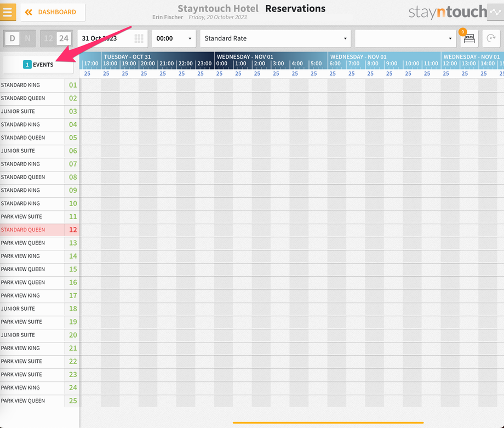The image size is (504, 428).
Task: Select room 04 Standard King
Action: (39, 125)
